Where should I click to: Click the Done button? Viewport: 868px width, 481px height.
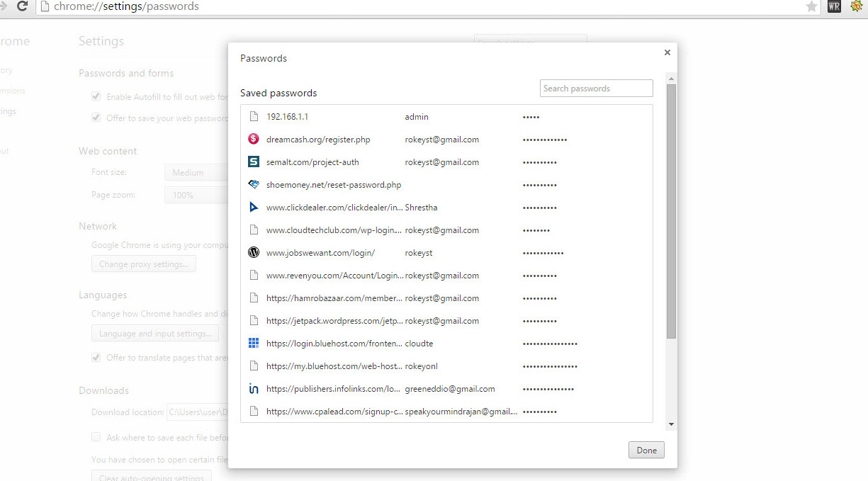tap(646, 450)
